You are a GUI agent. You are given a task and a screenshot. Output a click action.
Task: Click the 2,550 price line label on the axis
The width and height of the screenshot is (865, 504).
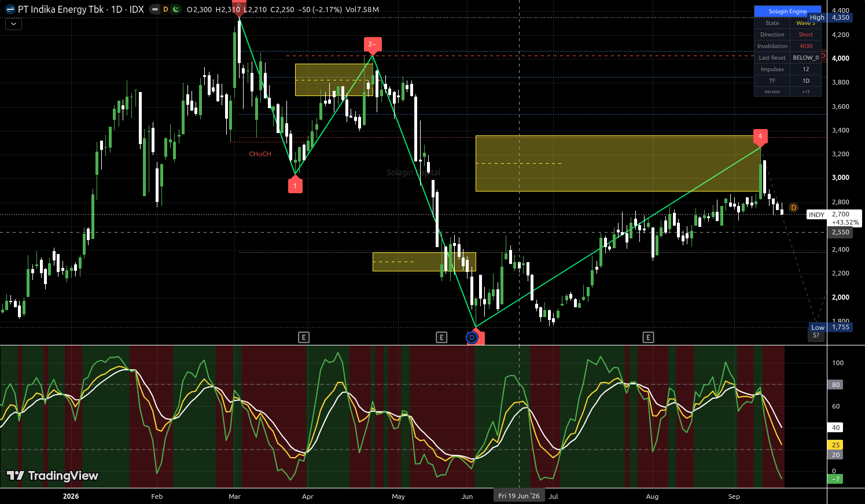(x=840, y=232)
